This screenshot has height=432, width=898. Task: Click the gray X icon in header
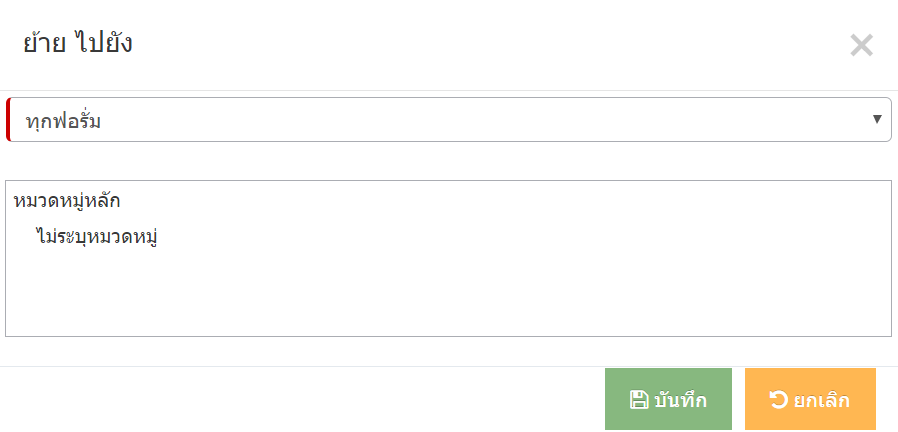(x=861, y=45)
